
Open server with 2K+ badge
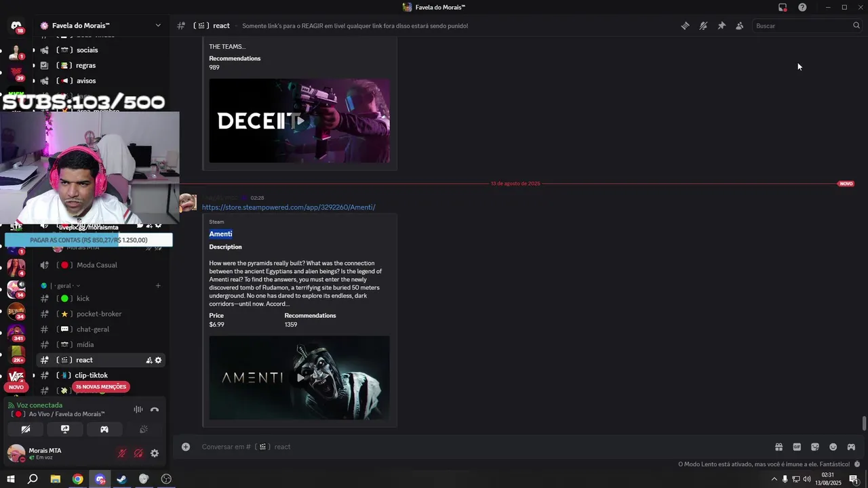(x=16, y=354)
